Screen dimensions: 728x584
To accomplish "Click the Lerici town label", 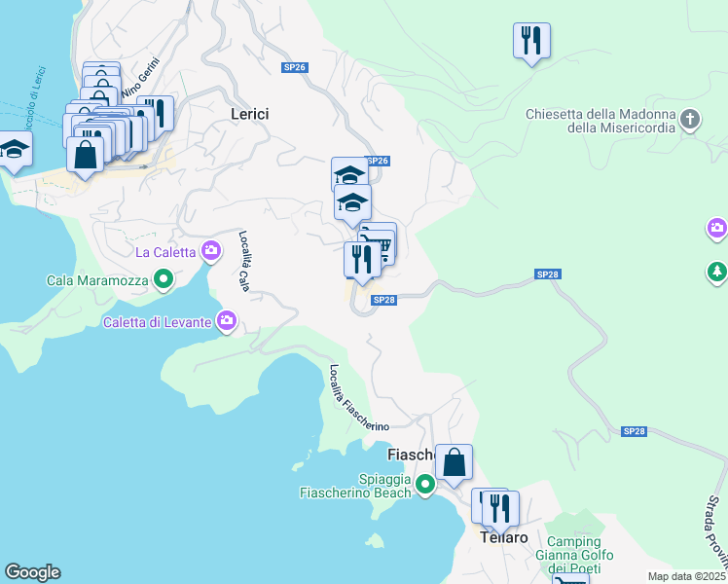I will click(249, 114).
